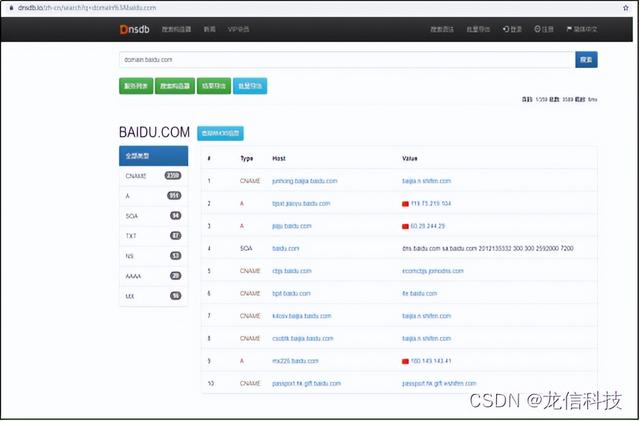Image resolution: width=640 pixels, height=421 pixels.
Task: Open host mx226.baidu.com link
Action: click(x=295, y=361)
